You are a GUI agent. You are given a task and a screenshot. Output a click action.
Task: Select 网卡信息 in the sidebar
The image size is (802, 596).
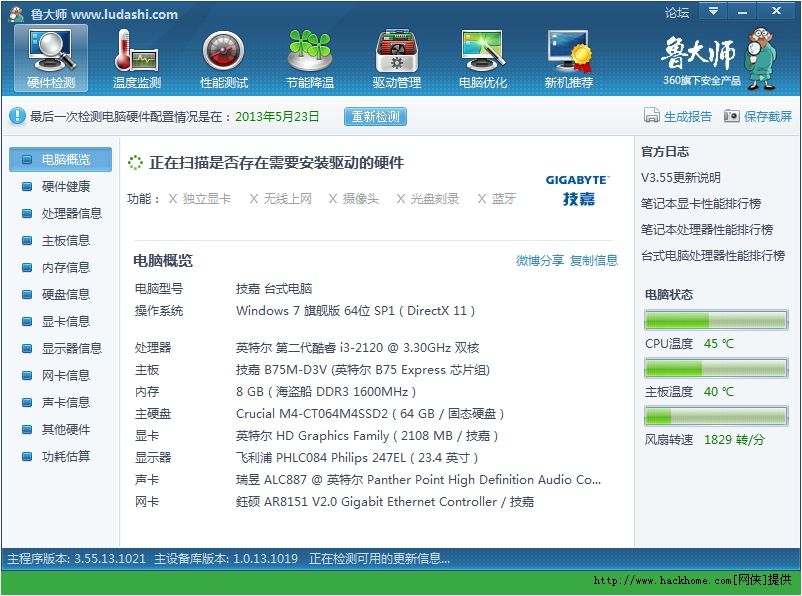click(x=60, y=376)
